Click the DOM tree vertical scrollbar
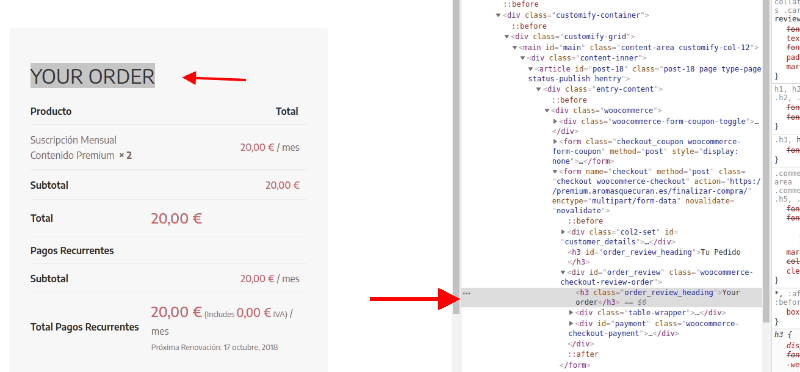This screenshot has height=372, width=800. (x=766, y=161)
